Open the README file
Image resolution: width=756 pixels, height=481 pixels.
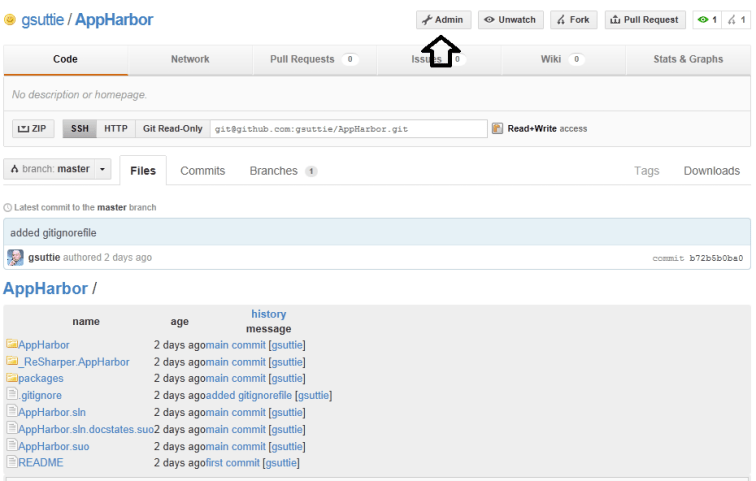click(x=40, y=463)
